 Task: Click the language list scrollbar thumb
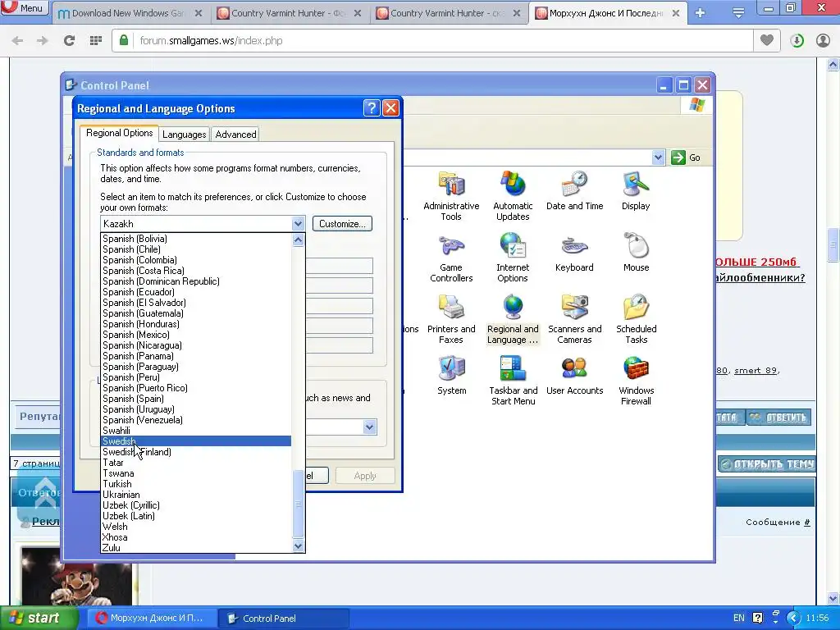point(299,504)
